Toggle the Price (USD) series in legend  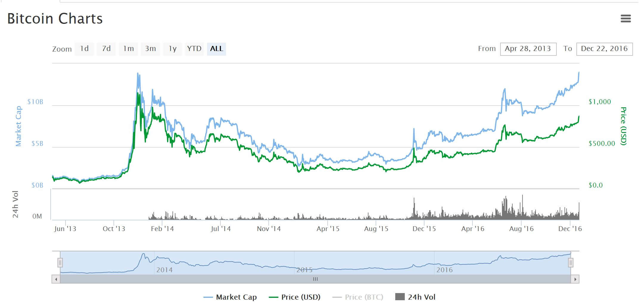(295, 297)
